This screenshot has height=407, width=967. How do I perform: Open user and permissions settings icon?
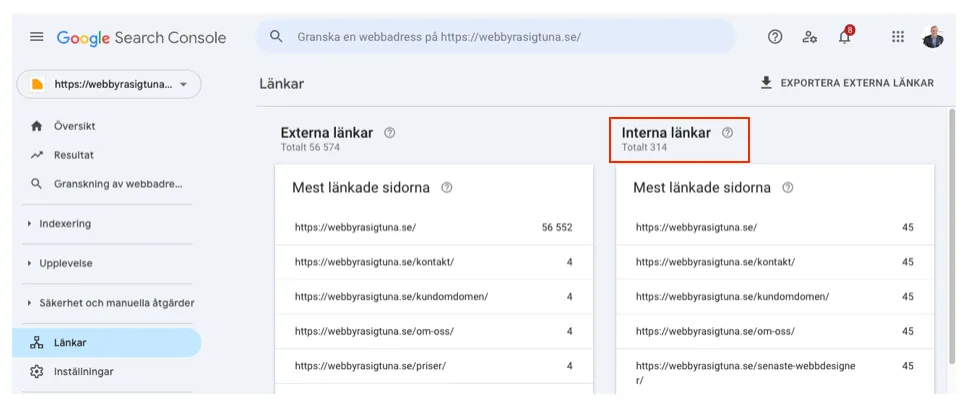[x=810, y=37]
